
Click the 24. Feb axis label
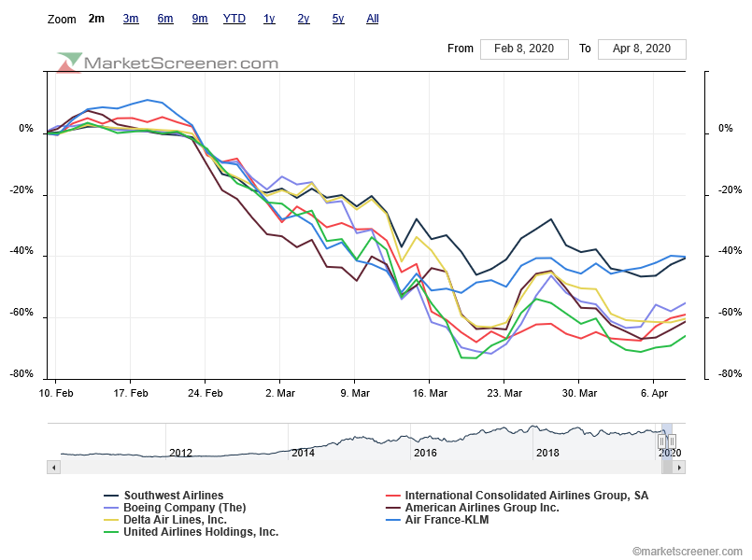(x=206, y=393)
